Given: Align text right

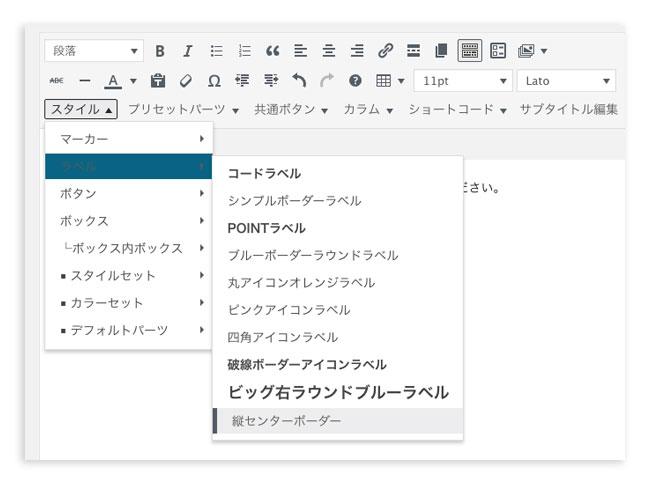Looking at the screenshot, I should (x=357, y=51).
